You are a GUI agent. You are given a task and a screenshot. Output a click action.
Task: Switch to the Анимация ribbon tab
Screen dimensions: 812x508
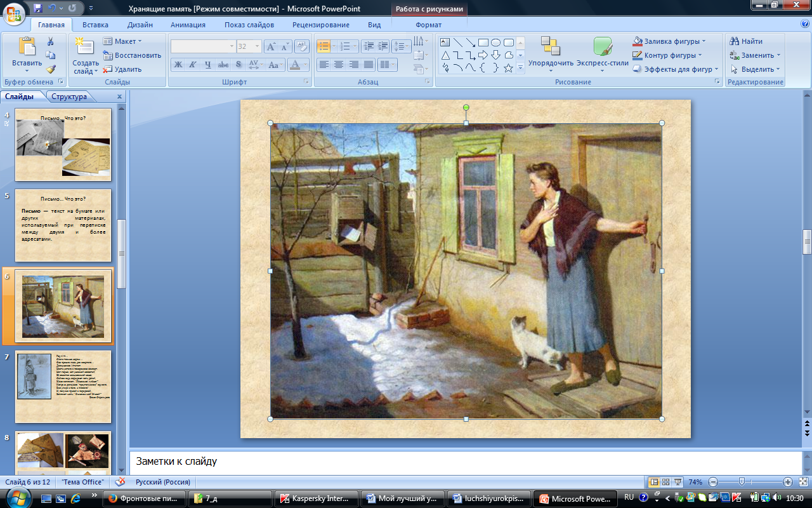(188, 25)
